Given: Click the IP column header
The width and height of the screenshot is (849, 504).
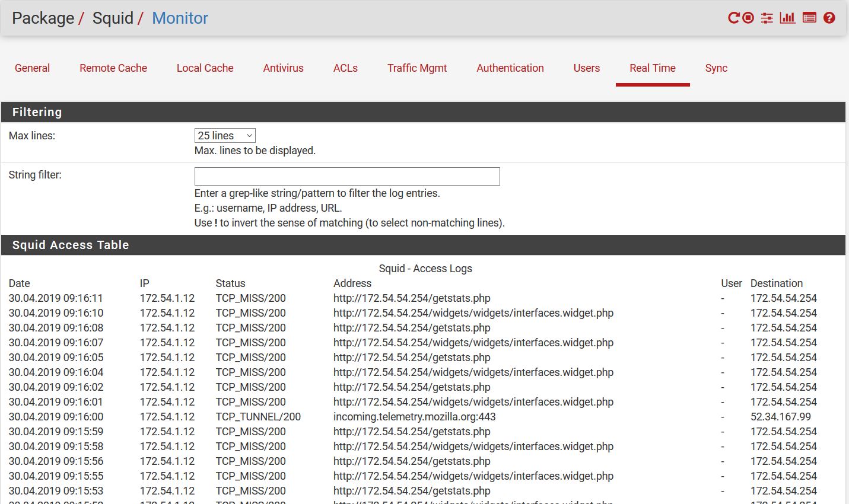Looking at the screenshot, I should coord(145,283).
